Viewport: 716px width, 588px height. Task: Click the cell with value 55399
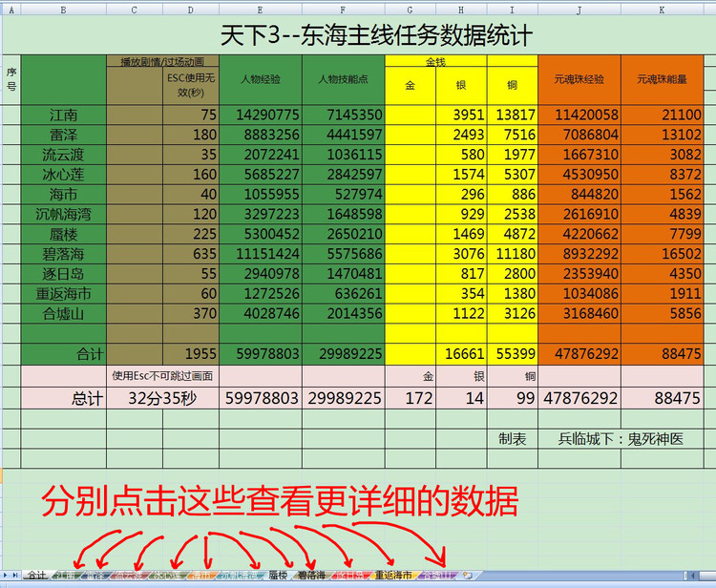point(513,354)
